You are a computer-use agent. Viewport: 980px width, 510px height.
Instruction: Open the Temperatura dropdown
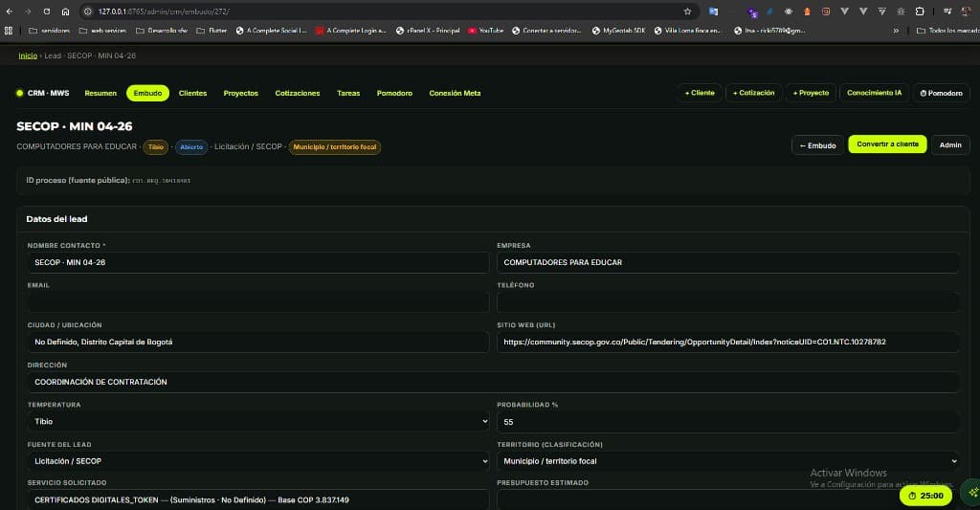click(257, 421)
